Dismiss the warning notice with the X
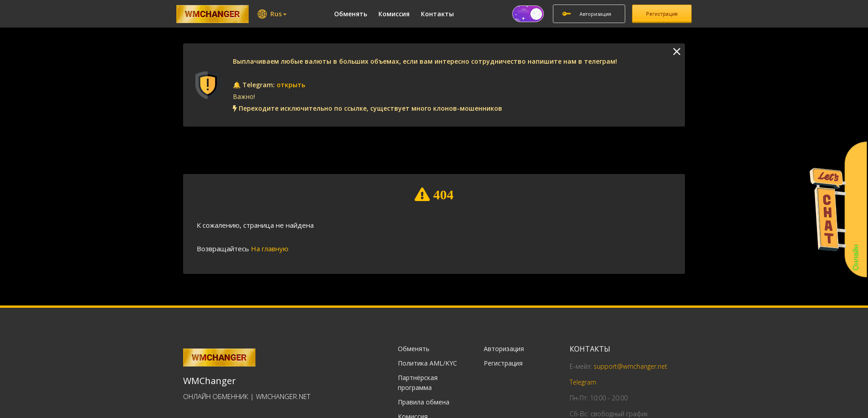 pos(676,52)
